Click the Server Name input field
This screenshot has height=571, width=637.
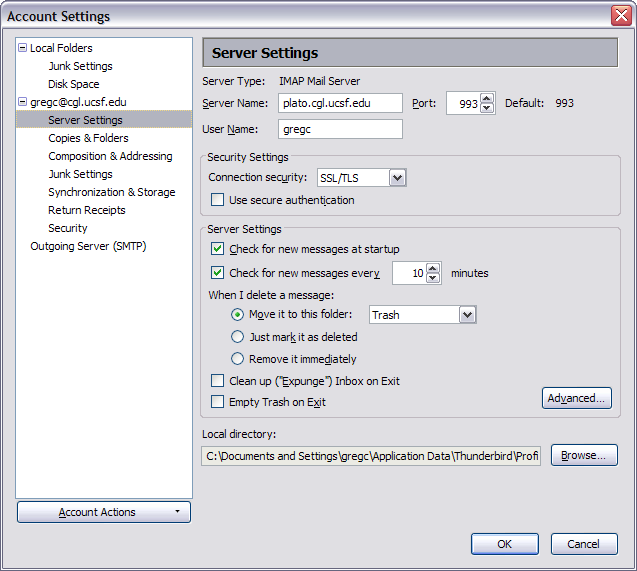pos(340,103)
